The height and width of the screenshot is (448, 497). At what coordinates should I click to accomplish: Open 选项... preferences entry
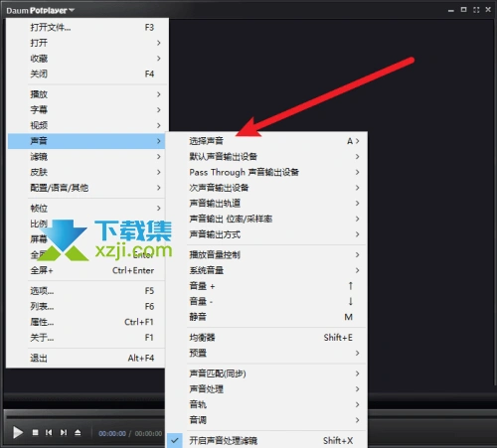coord(86,291)
